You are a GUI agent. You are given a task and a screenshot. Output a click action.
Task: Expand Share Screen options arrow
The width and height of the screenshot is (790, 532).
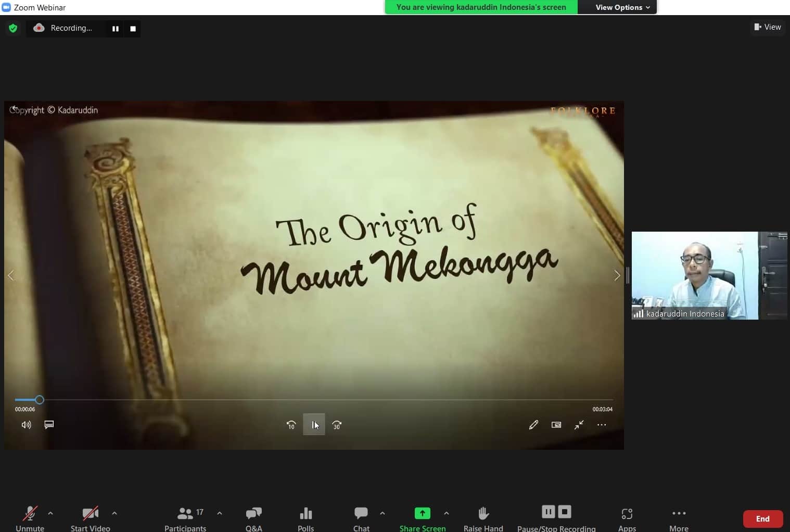[x=447, y=513]
